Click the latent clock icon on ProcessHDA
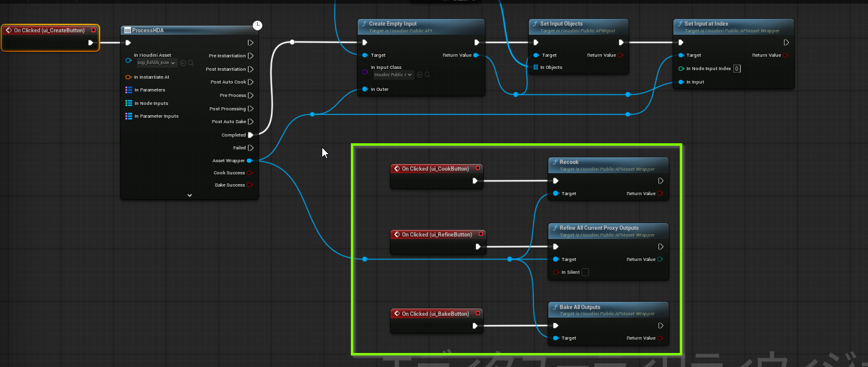Image resolution: width=868 pixels, height=367 pixels. (258, 25)
